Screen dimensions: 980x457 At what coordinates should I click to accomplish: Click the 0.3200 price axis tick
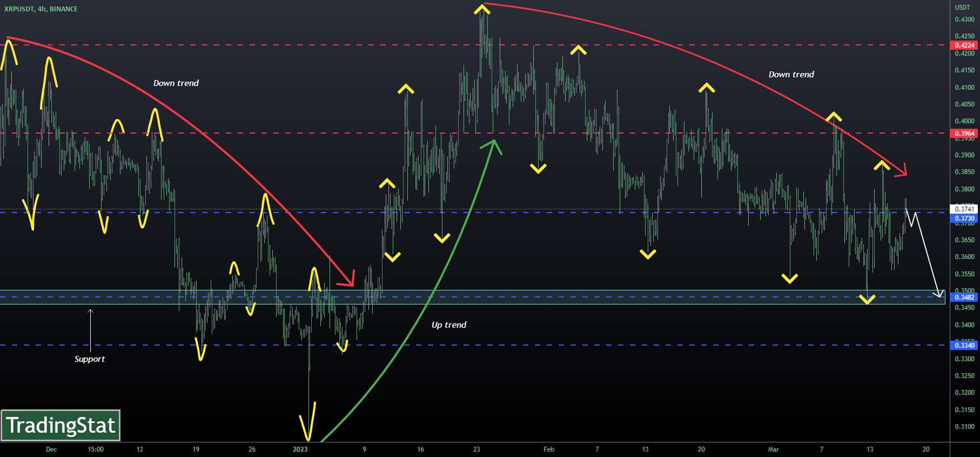pyautogui.click(x=964, y=393)
